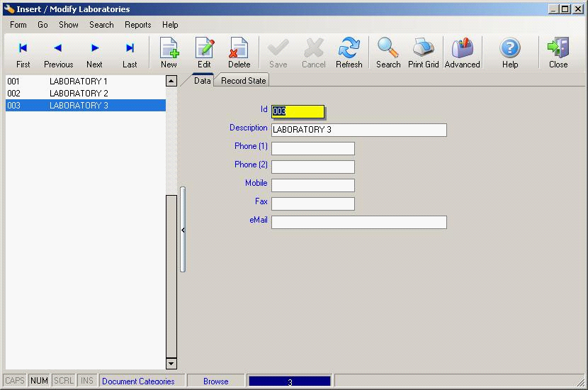This screenshot has width=588, height=390.
Task: Open the Form menu
Action: 18,25
